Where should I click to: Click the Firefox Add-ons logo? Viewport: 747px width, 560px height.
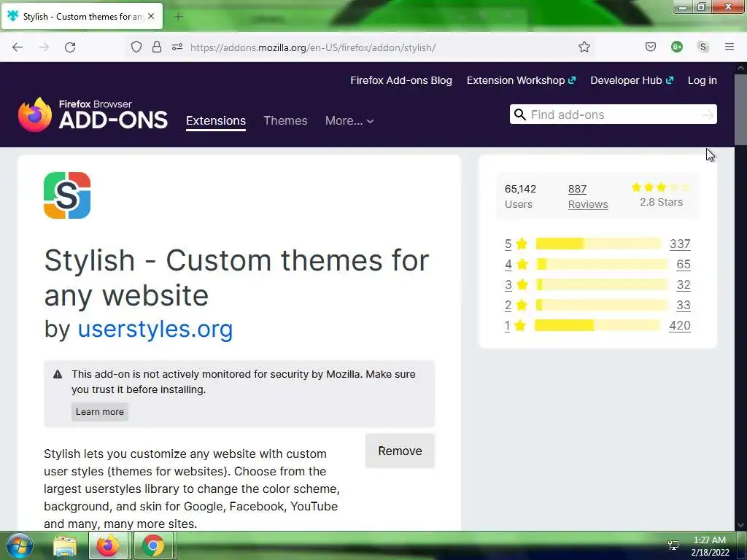tap(93, 114)
